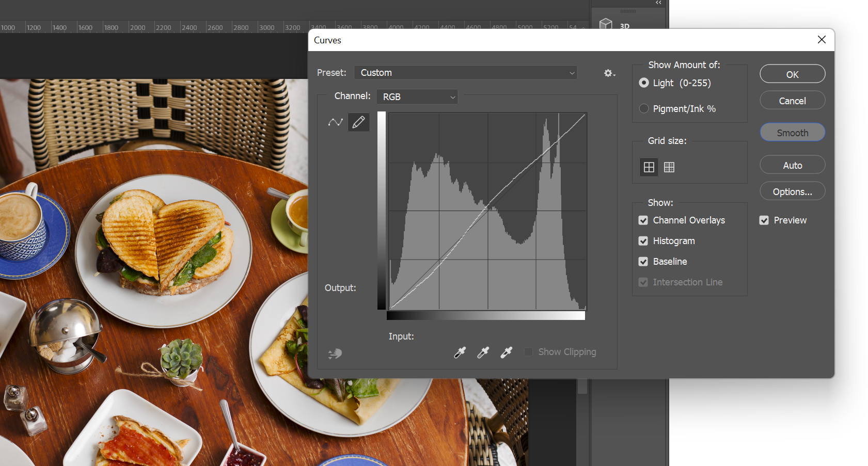Viewport: 868px width, 466px height.
Task: Click the vertical output gradient bar
Action: [382, 211]
